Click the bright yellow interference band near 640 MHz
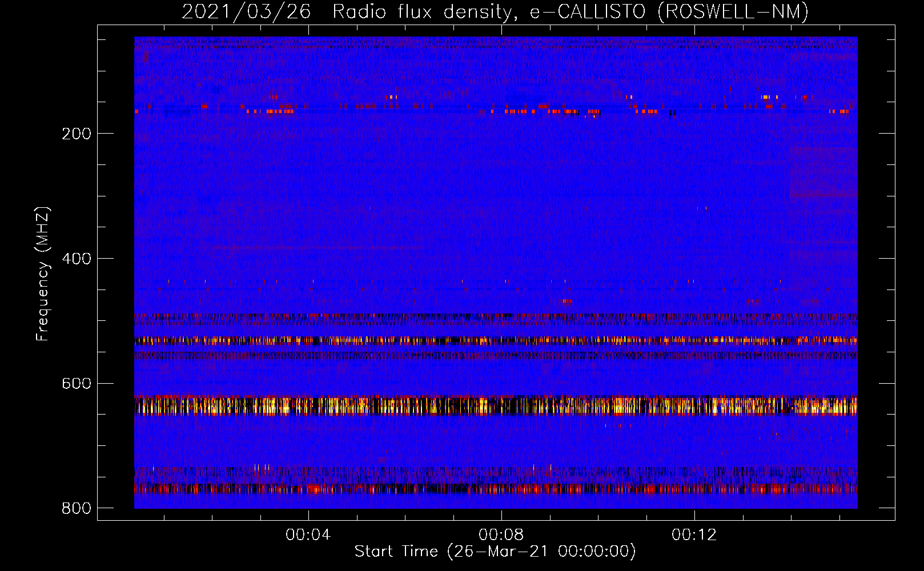 (x=496, y=405)
